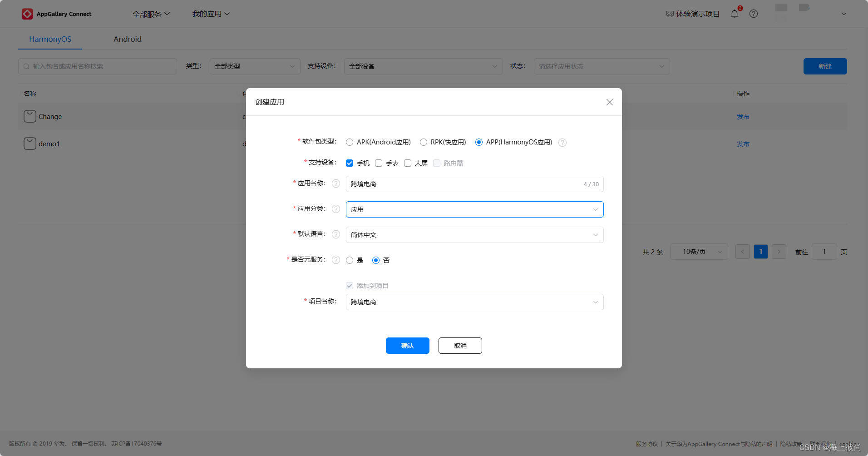Click help icon beside 默认语言 label

click(336, 234)
